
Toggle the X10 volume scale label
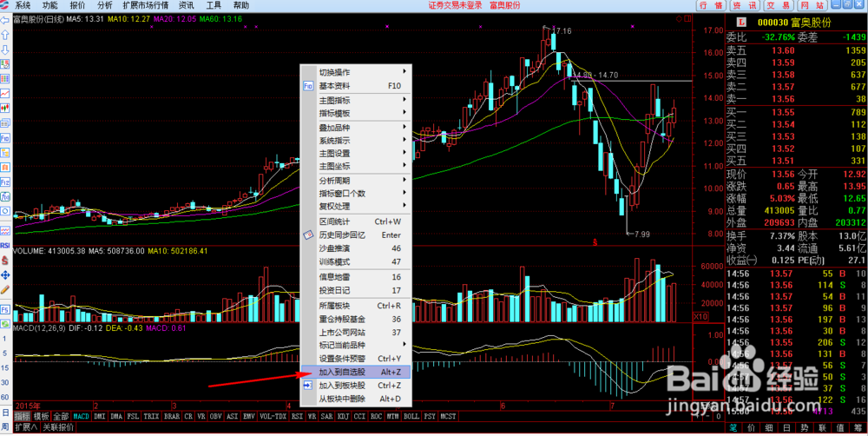[x=700, y=316]
